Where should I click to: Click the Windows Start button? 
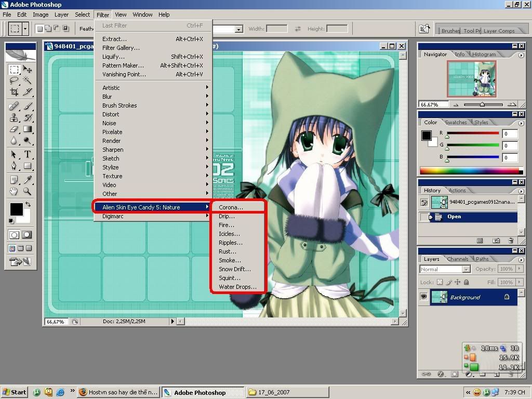click(15, 392)
